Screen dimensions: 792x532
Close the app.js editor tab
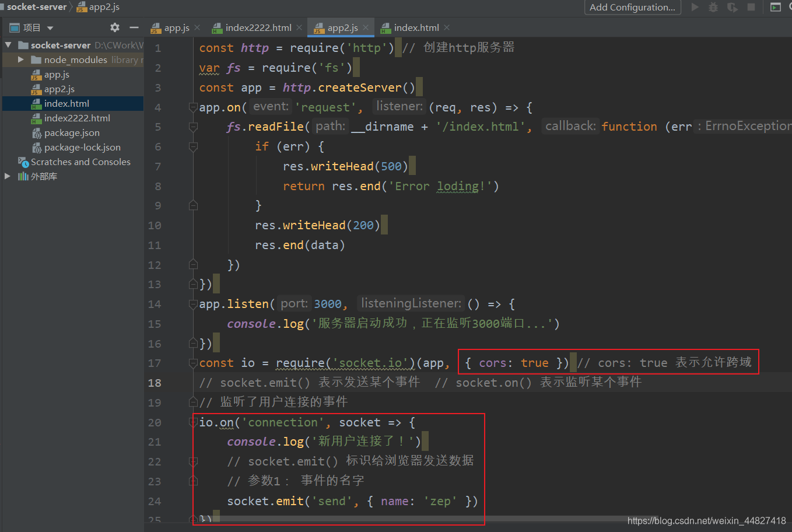click(x=197, y=27)
